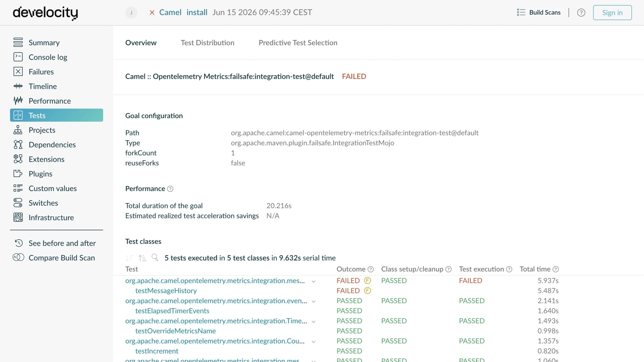Click the Plugins puzzle icon

click(18, 173)
